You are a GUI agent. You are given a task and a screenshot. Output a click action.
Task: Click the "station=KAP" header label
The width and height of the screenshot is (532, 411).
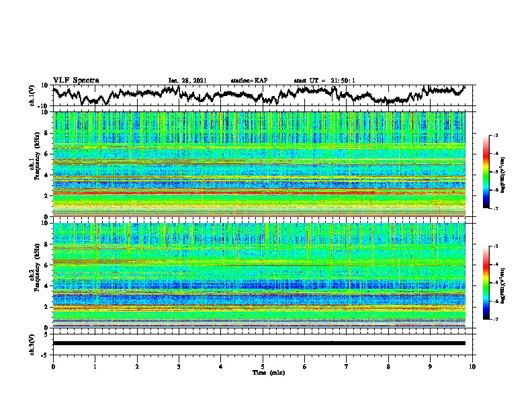tap(249, 81)
